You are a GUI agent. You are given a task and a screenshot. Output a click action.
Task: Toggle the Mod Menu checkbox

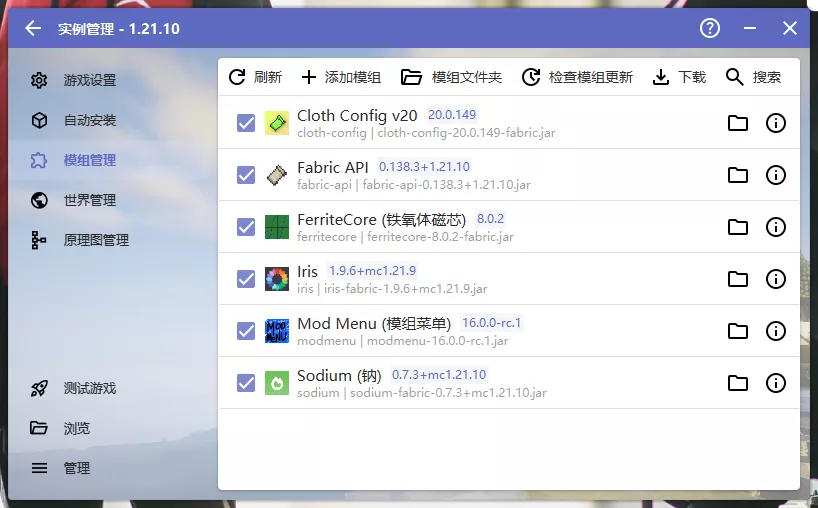[x=246, y=331]
